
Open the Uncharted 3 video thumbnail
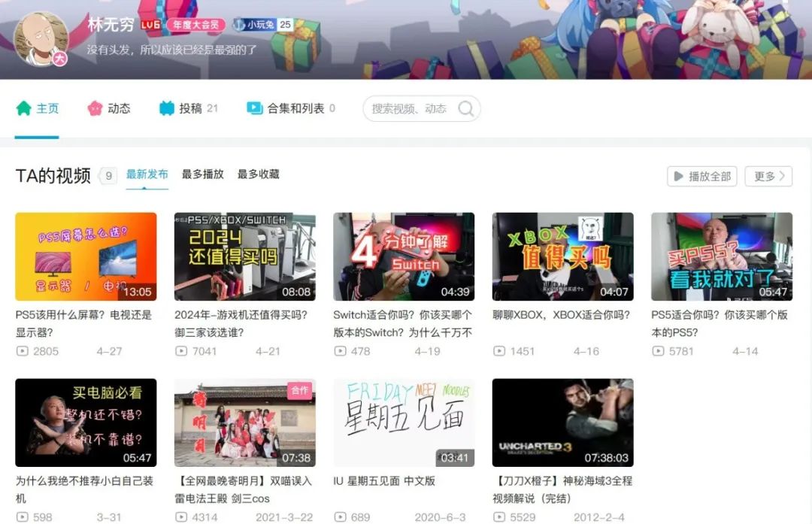[562, 423]
